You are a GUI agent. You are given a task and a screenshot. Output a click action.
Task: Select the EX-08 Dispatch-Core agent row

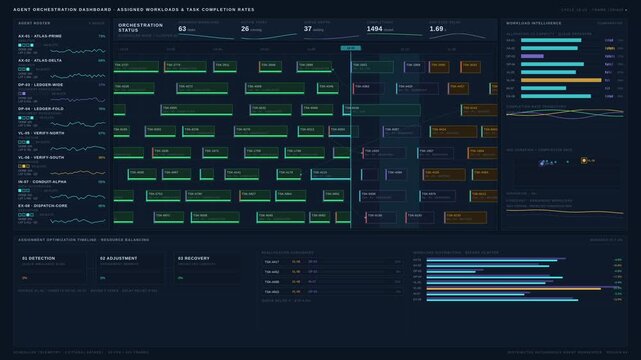[61, 214]
